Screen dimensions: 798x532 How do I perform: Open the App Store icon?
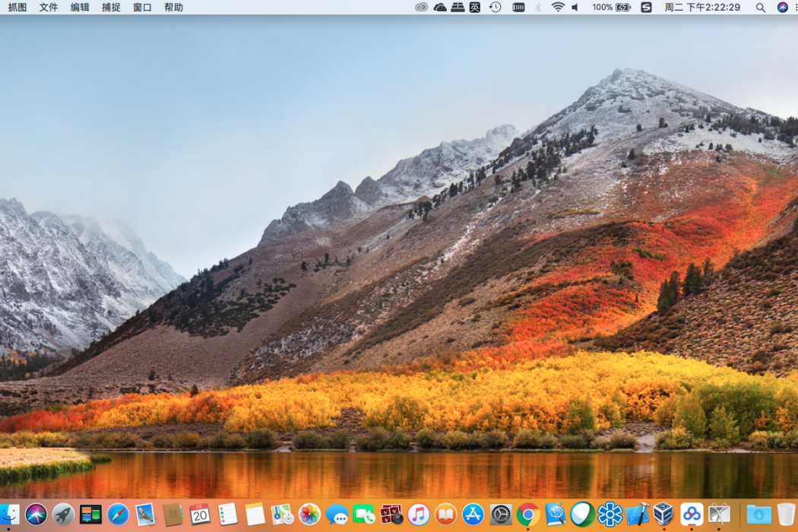[x=473, y=515]
